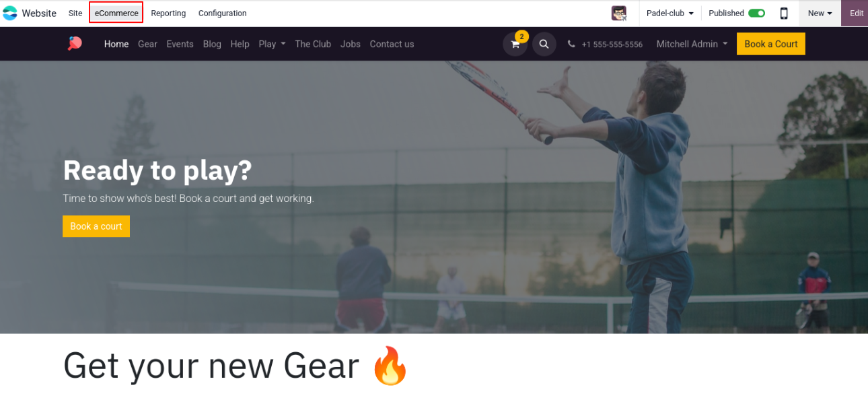Open the eCommerce menu

116,13
